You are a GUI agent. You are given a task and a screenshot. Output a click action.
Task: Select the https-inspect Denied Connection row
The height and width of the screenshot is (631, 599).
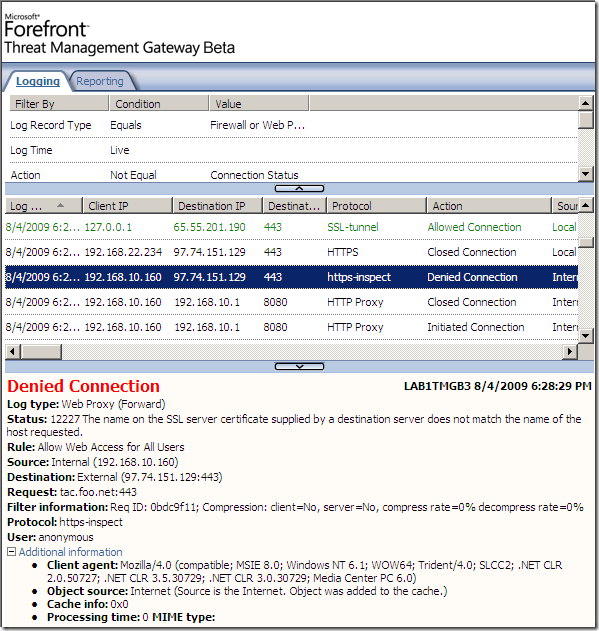[x=291, y=277]
